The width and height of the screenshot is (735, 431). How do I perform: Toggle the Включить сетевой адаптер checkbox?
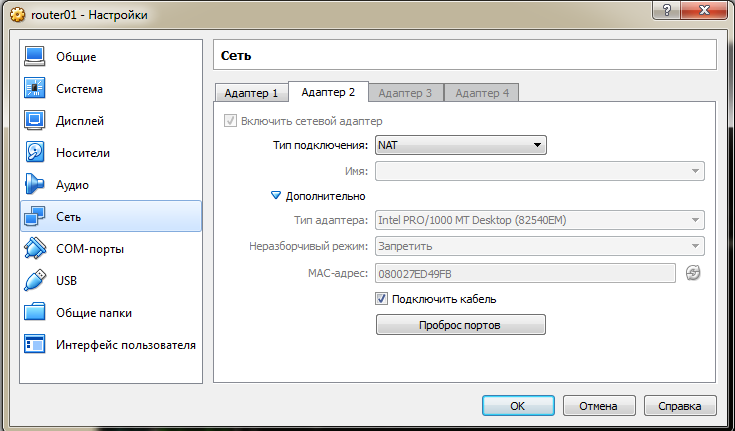coord(230,121)
